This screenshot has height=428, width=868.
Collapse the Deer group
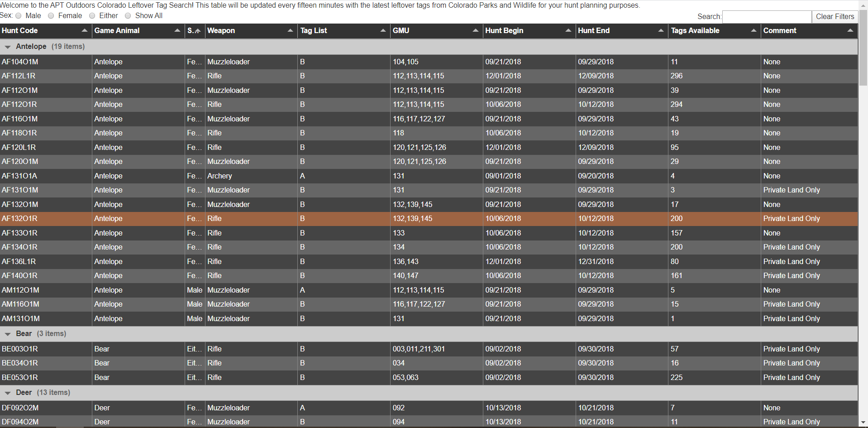pyautogui.click(x=8, y=393)
